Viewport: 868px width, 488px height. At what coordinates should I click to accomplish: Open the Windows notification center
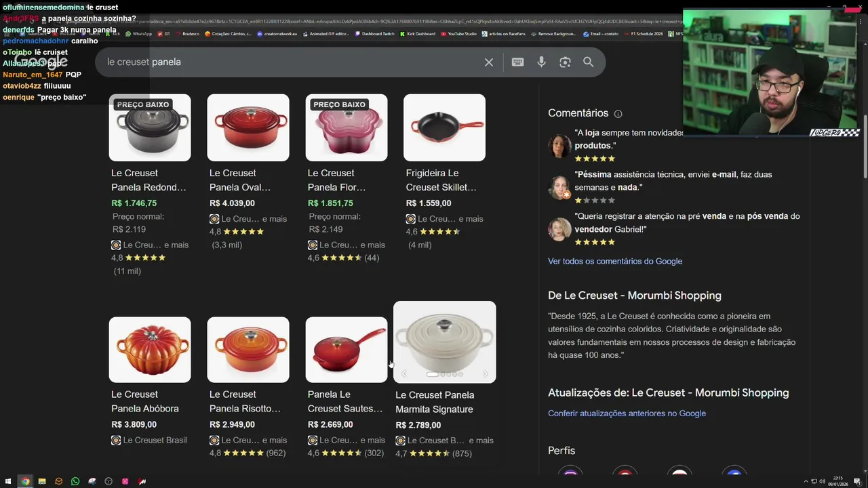point(858,482)
